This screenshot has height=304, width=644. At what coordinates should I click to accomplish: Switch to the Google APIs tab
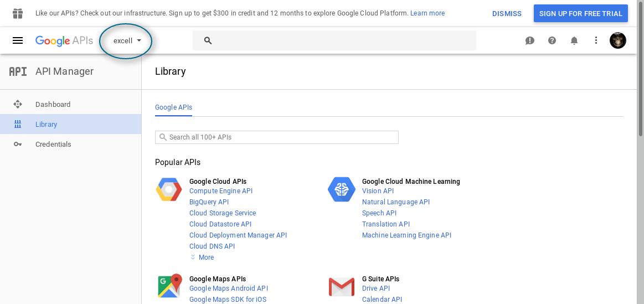pyautogui.click(x=173, y=107)
